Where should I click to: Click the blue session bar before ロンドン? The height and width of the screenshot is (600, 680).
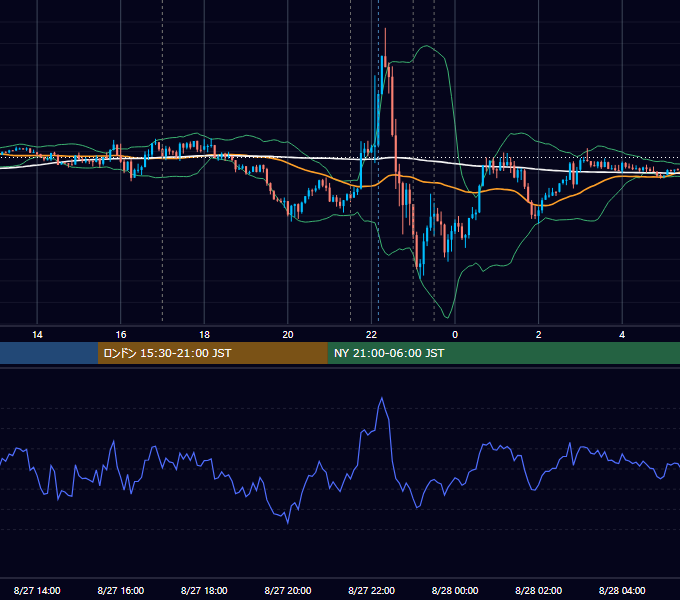click(x=49, y=353)
